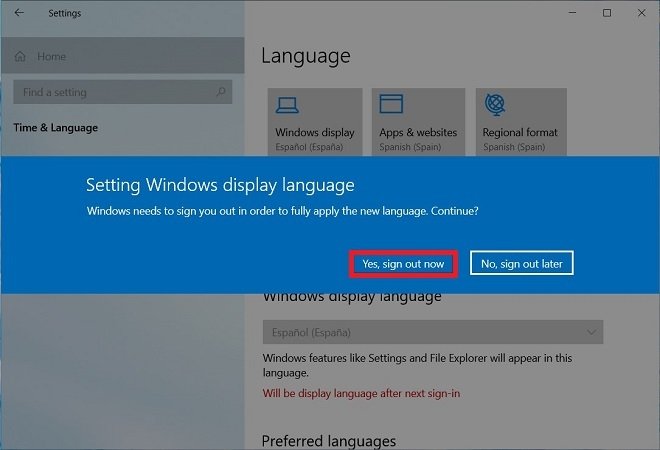Click the Setting Windows display language title
This screenshot has height=450, width=660.
click(220, 185)
